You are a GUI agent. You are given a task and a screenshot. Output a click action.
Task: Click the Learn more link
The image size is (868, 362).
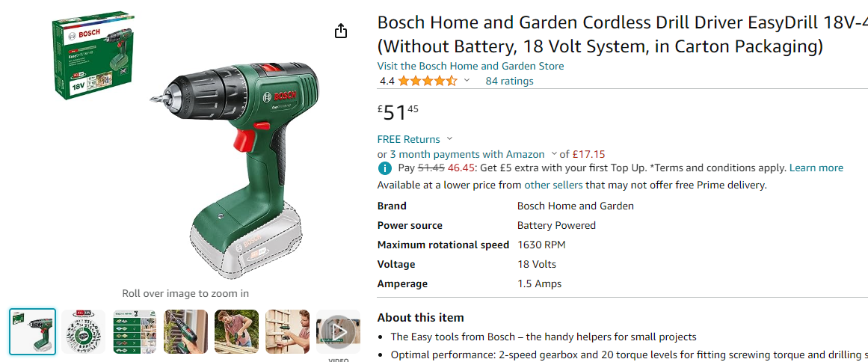tap(816, 168)
